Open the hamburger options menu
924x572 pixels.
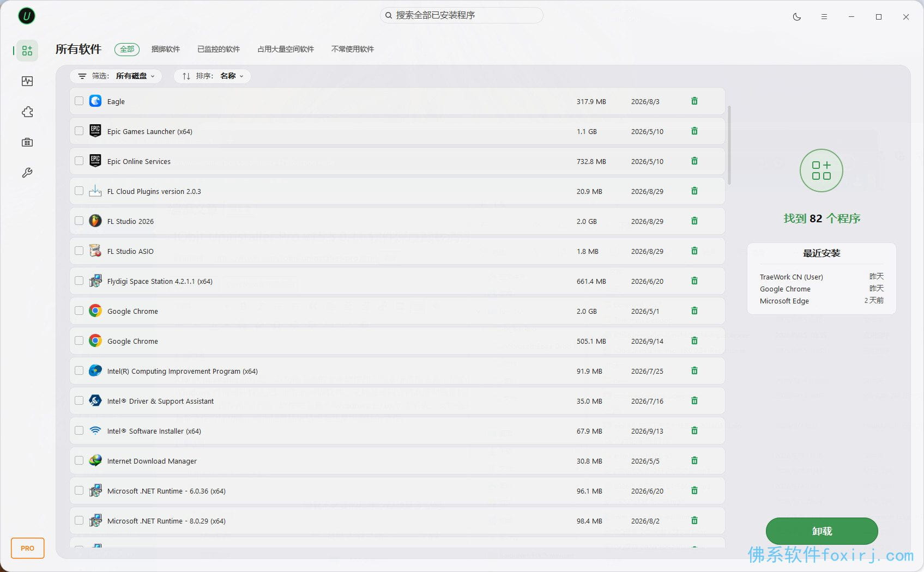[824, 17]
